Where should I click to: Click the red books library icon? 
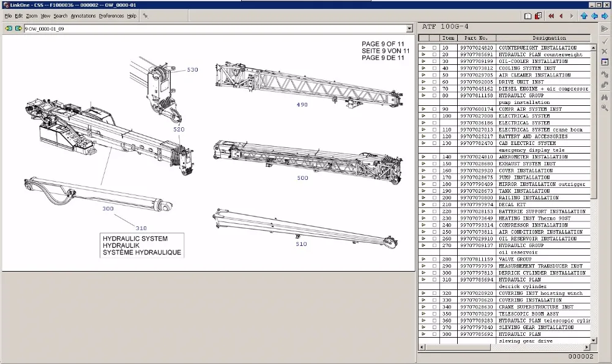pyautogui.click(x=538, y=16)
